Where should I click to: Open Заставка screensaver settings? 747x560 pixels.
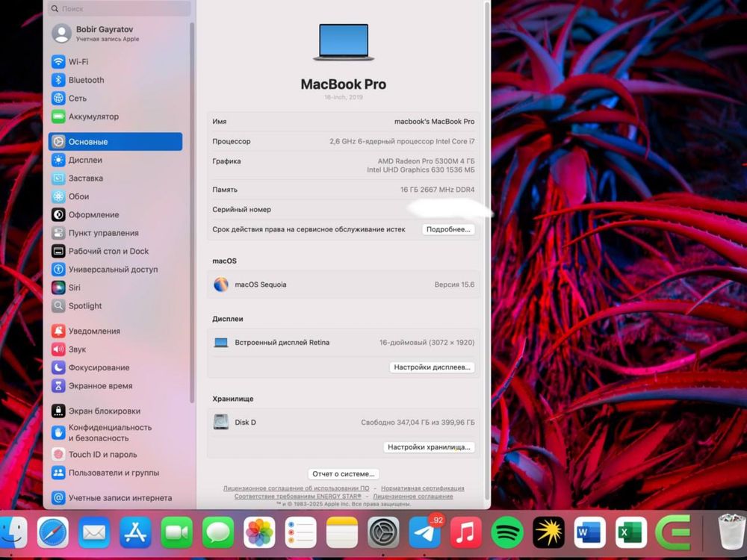(x=115, y=178)
